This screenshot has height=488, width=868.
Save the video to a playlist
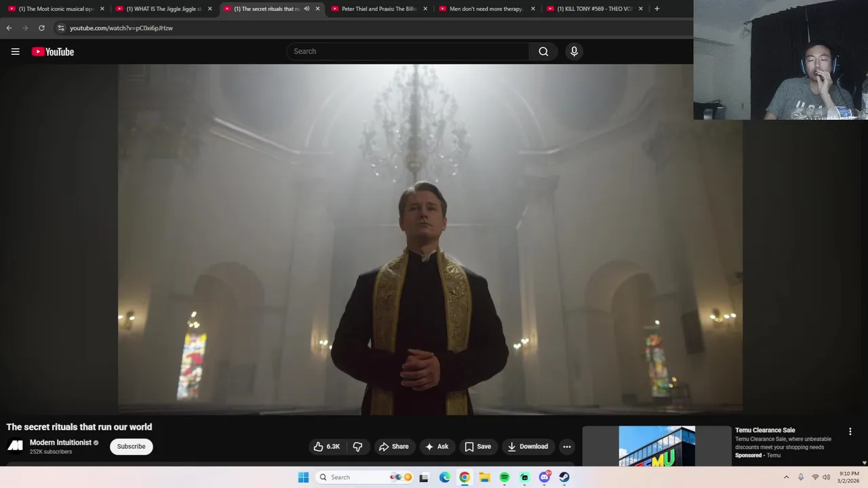[477, 447]
